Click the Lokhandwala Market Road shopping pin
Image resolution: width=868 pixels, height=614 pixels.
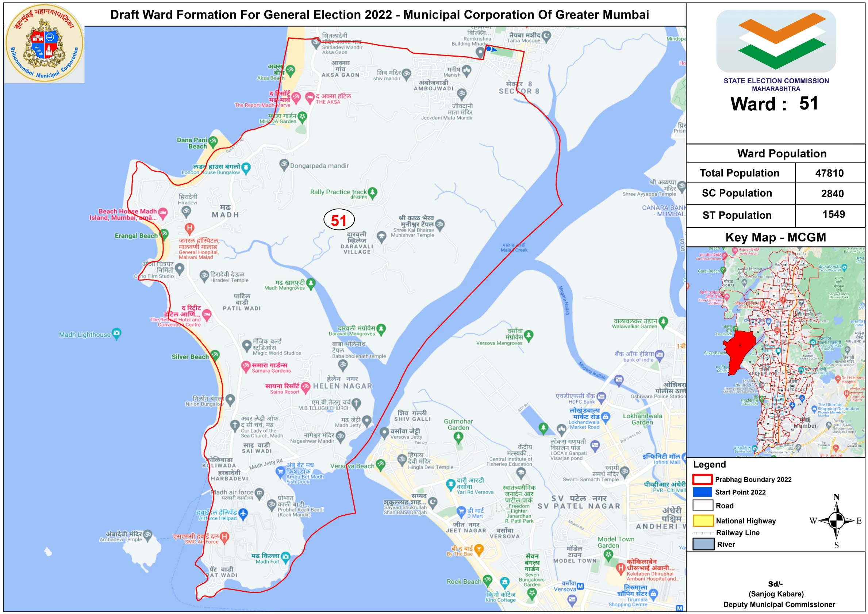pos(605,417)
